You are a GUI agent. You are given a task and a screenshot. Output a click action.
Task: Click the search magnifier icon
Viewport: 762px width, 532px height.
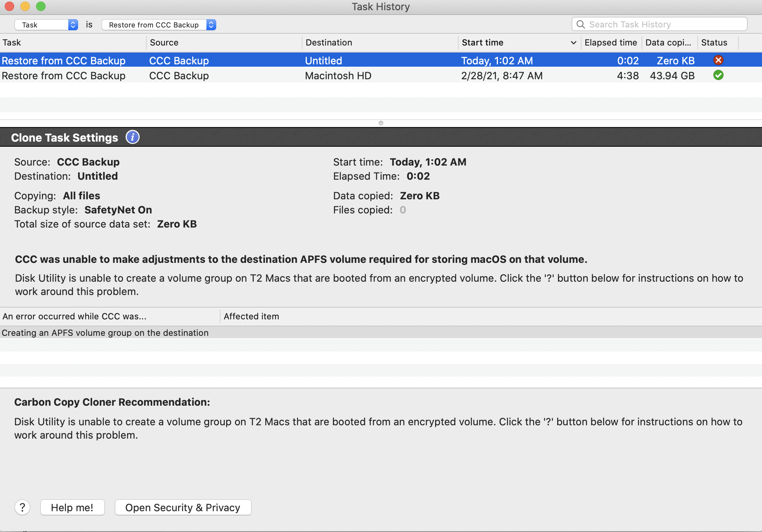click(x=581, y=24)
